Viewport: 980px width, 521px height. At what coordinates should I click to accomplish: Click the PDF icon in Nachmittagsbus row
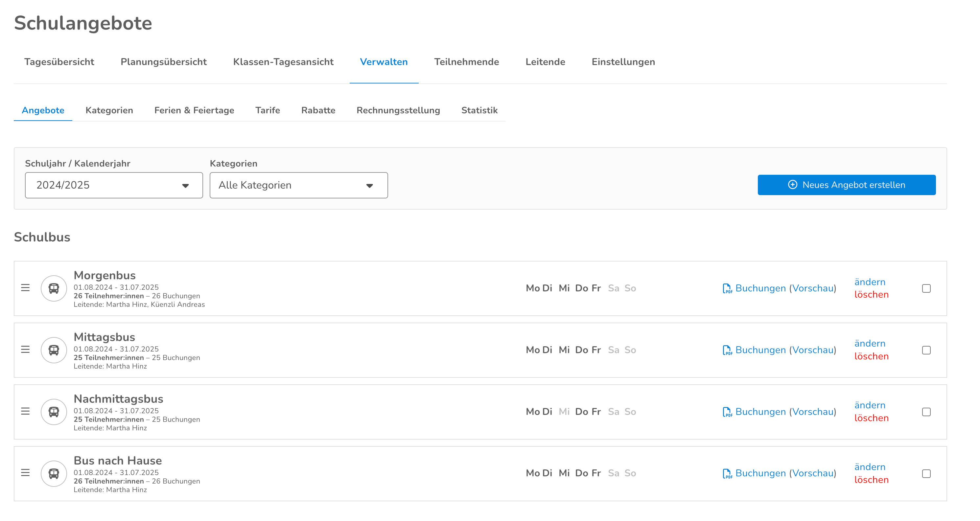point(727,412)
